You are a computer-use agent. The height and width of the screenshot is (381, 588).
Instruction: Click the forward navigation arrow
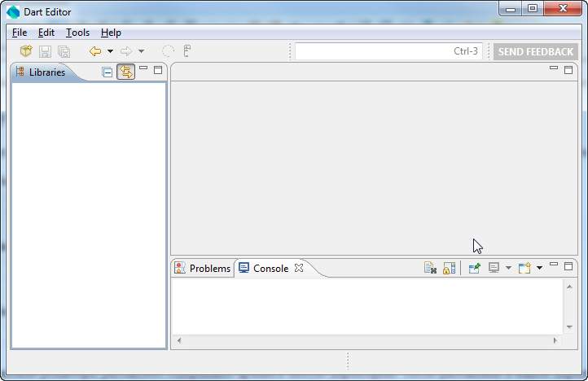[126, 51]
